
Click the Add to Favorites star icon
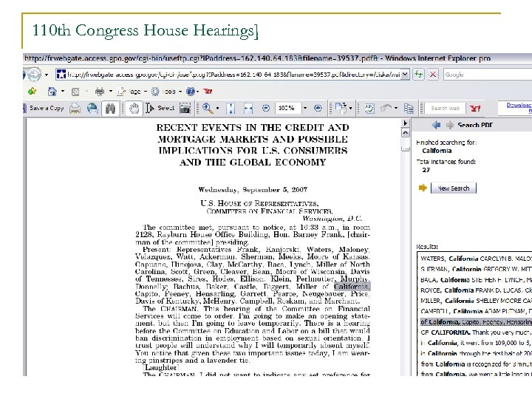[33, 91]
